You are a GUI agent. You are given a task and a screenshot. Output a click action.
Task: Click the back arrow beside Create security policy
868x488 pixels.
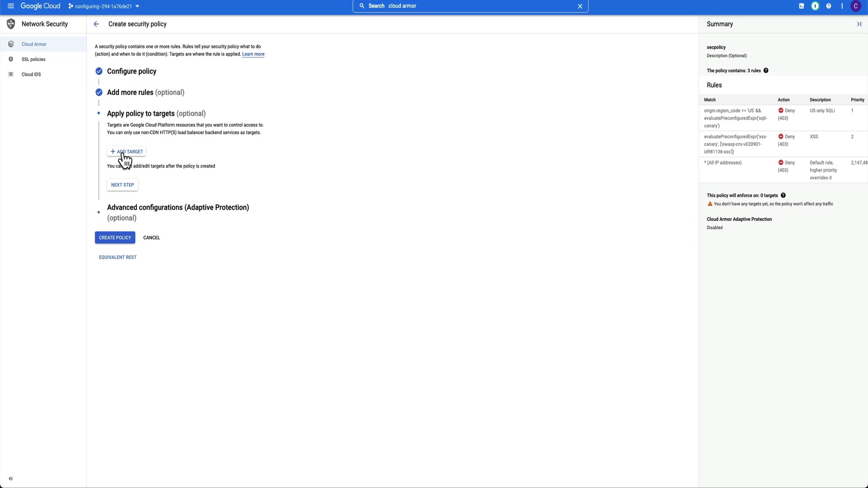(x=96, y=24)
